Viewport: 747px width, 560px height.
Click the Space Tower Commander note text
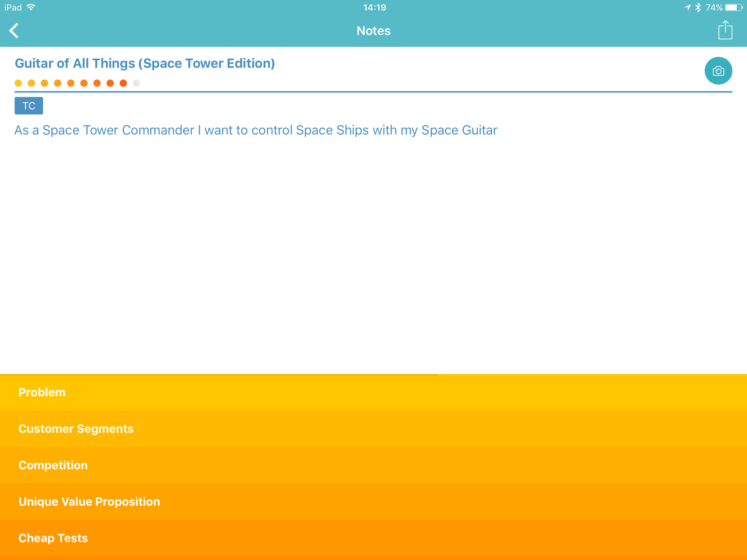click(255, 130)
